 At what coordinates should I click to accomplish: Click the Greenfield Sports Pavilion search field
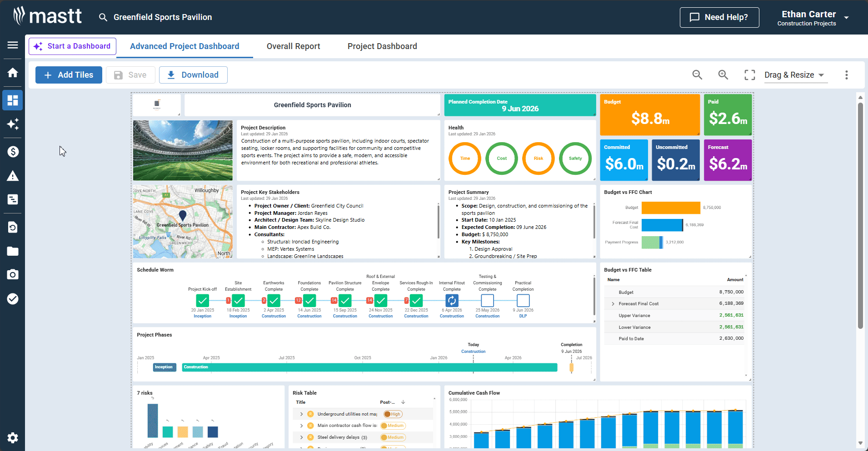162,17
